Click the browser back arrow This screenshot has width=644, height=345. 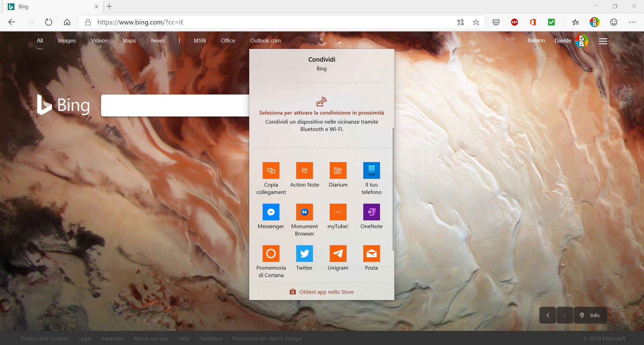[x=12, y=22]
